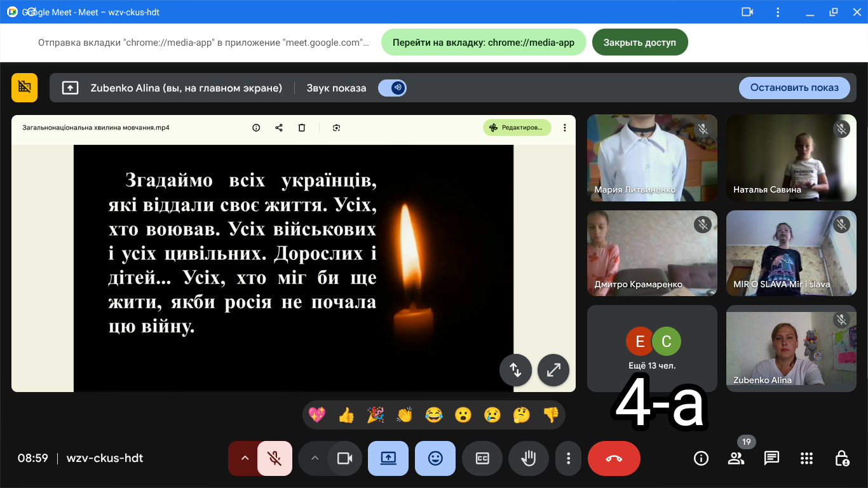Expand shared screen to full view

pyautogui.click(x=553, y=370)
